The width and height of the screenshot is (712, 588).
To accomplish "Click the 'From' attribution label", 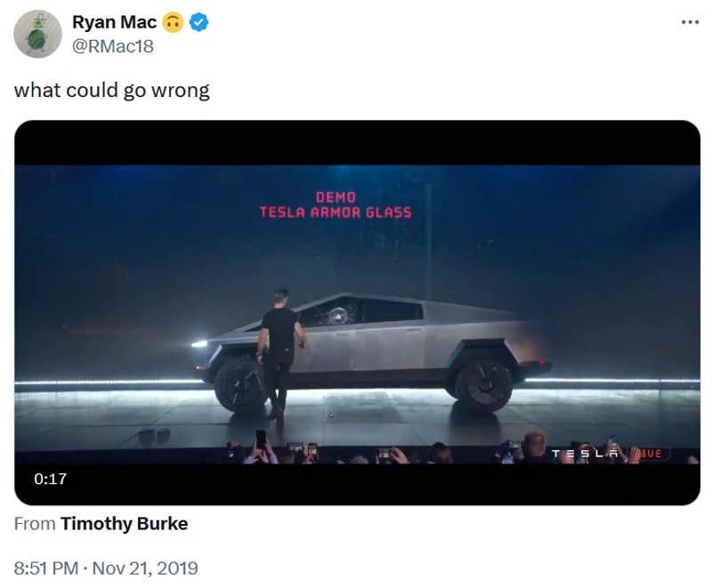I will 36,524.
